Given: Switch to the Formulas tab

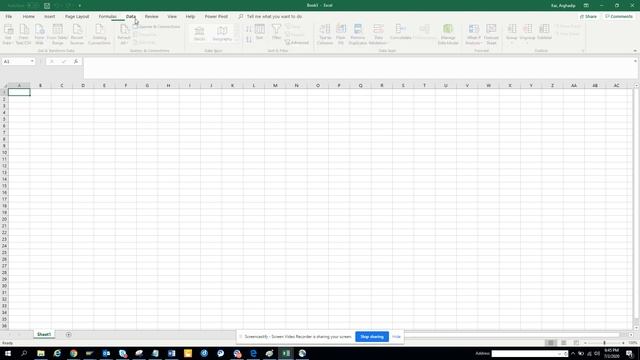Looking at the screenshot, I should click(107, 16).
